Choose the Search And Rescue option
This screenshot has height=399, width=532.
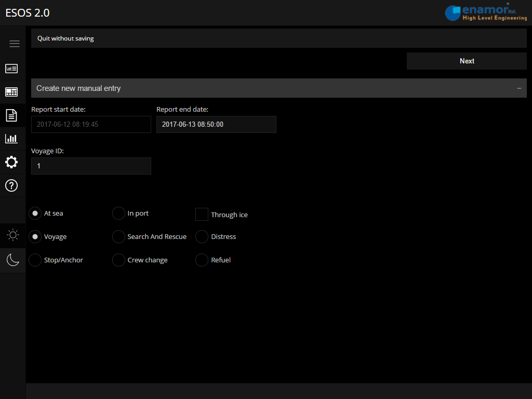coord(118,237)
